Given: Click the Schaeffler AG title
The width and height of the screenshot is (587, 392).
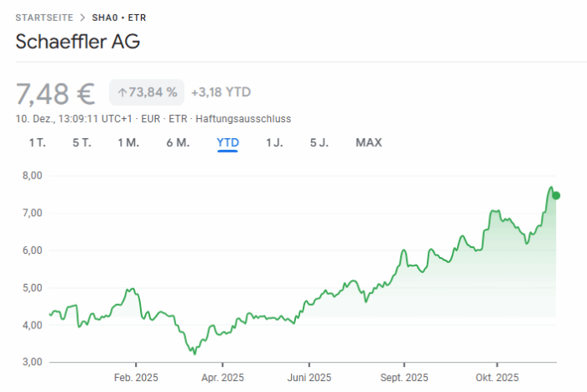Looking at the screenshot, I should pyautogui.click(x=78, y=42).
